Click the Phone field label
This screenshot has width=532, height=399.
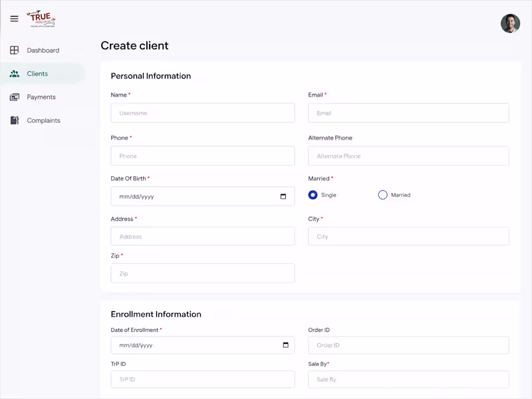coord(120,138)
